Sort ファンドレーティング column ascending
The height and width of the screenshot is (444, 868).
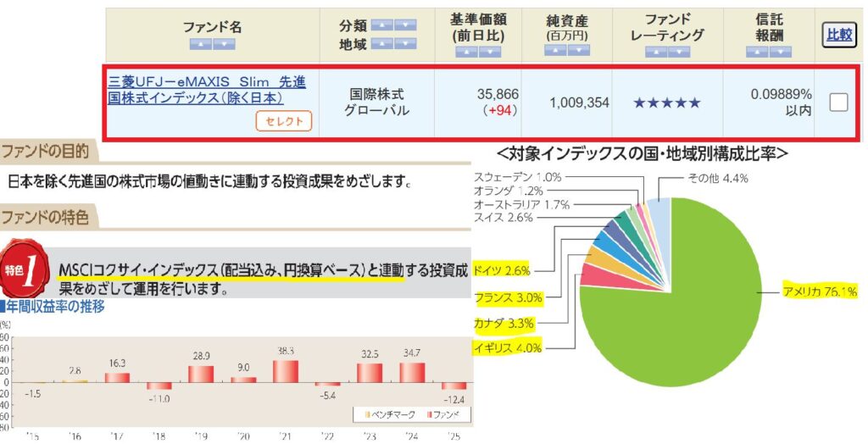click(656, 52)
